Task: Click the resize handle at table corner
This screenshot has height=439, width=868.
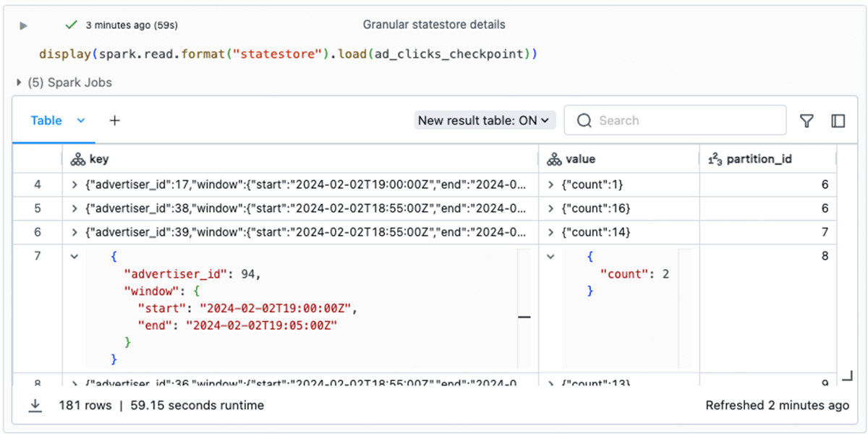Action: [x=846, y=376]
